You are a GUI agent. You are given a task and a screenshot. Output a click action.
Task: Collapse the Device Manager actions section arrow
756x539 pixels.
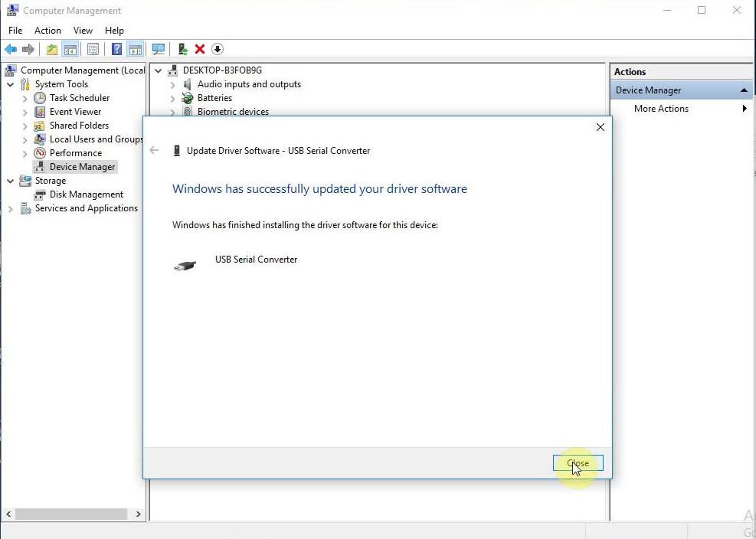[744, 90]
